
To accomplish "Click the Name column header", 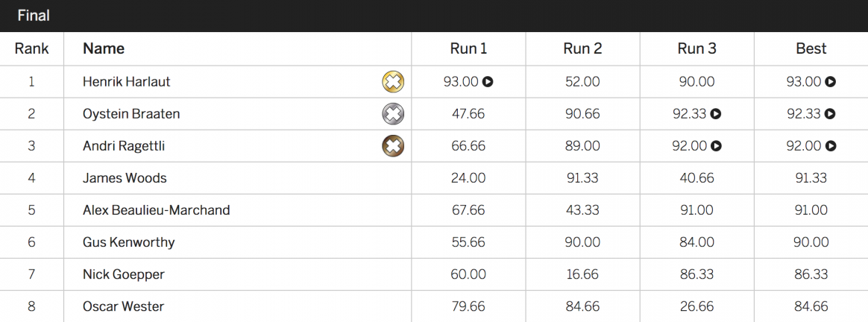I will tap(104, 48).
